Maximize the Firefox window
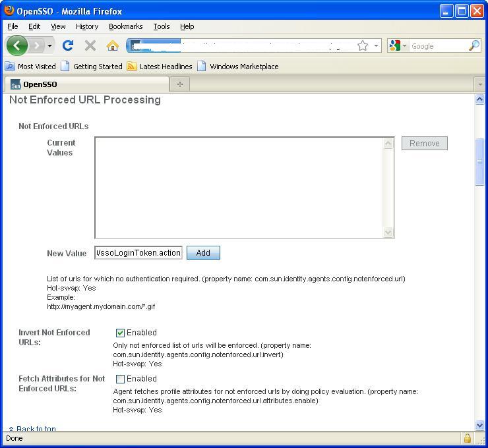Viewport: 488px width, 448px height. pos(462,11)
